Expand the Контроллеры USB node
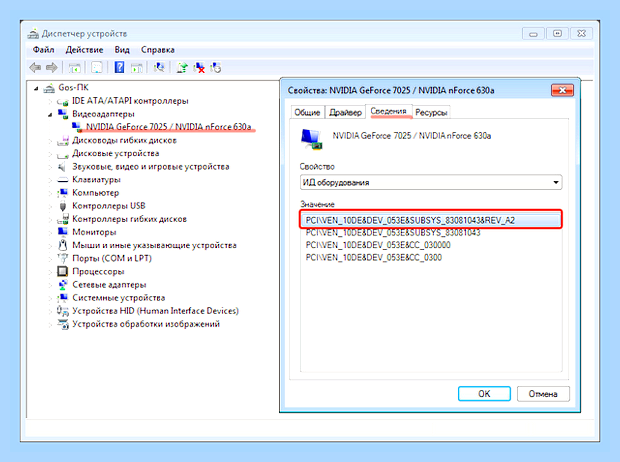Screen dimensions: 620x462 point(50,206)
